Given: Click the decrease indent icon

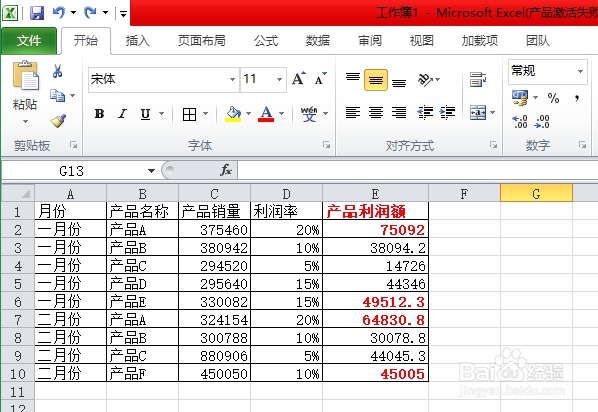Looking at the screenshot, I should click(425, 113).
